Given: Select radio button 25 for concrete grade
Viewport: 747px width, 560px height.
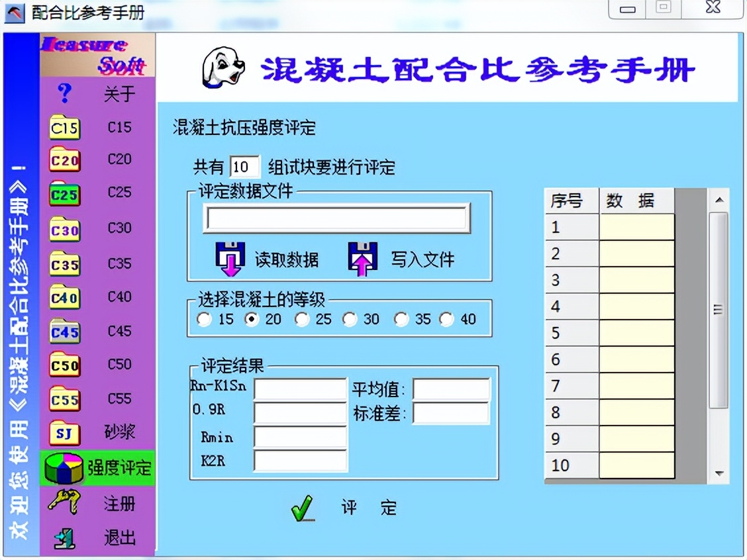Looking at the screenshot, I should click(x=302, y=319).
